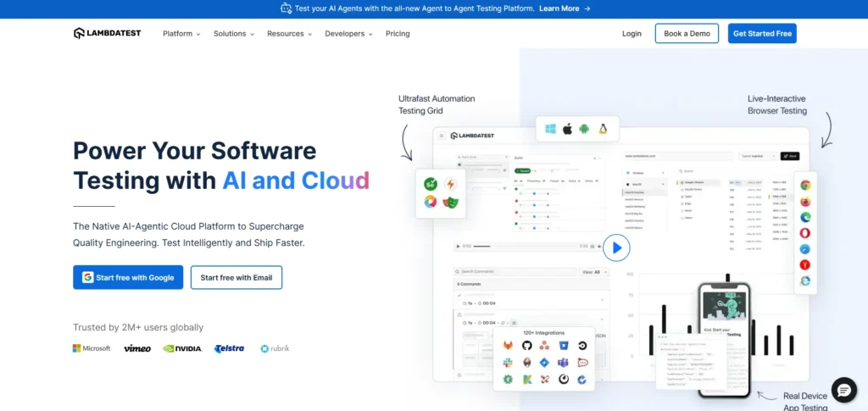868x411 pixels.
Task: Click the GitLab integration icon
Action: 508,346
